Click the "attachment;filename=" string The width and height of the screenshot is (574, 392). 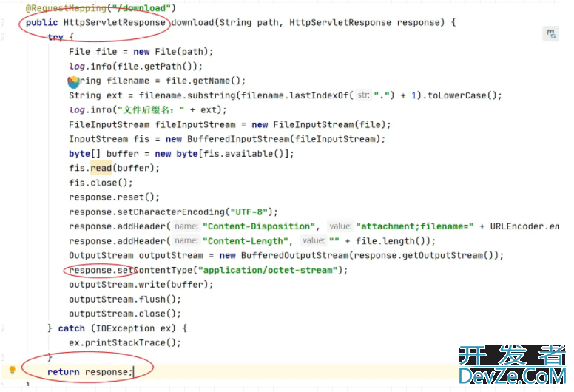click(x=415, y=226)
